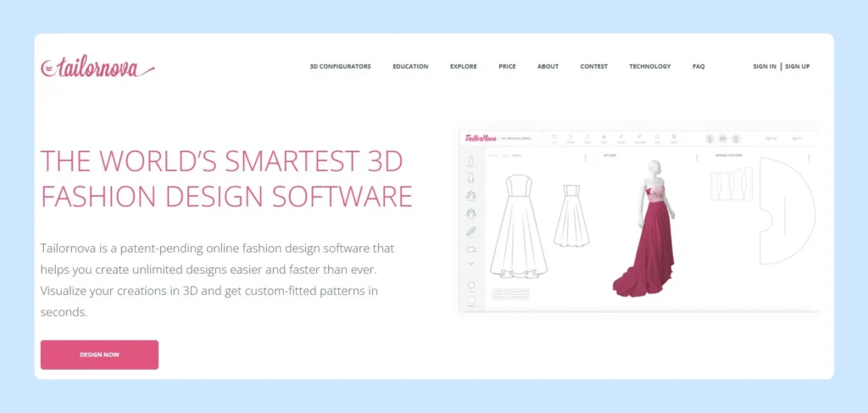
Task: Click the smaller back dress sketch
Action: click(x=572, y=215)
